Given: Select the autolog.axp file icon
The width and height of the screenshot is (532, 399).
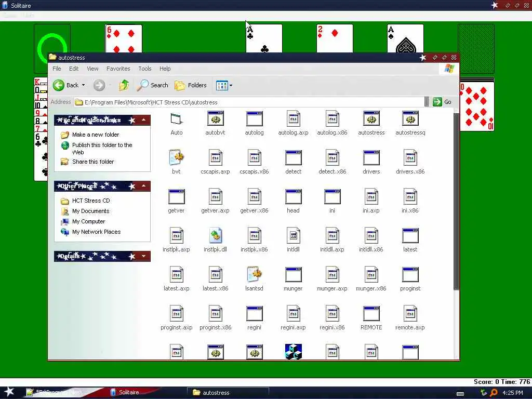Looking at the screenshot, I should (x=293, y=119).
